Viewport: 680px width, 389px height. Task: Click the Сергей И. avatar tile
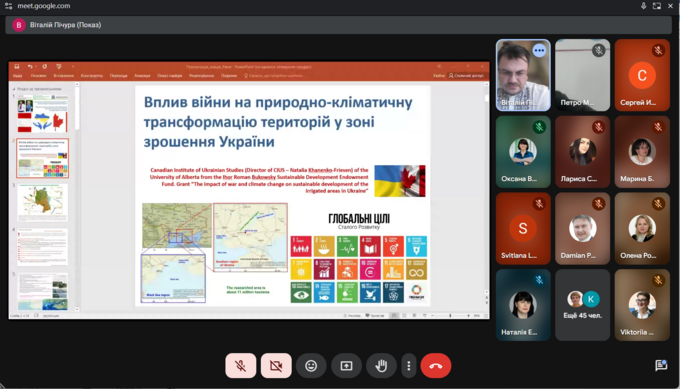[x=642, y=75]
